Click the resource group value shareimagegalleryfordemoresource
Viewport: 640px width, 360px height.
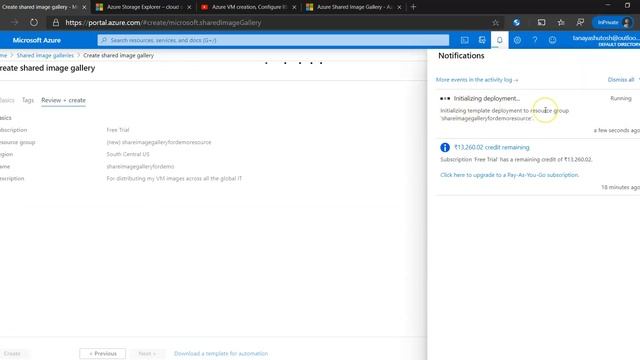tap(159, 142)
